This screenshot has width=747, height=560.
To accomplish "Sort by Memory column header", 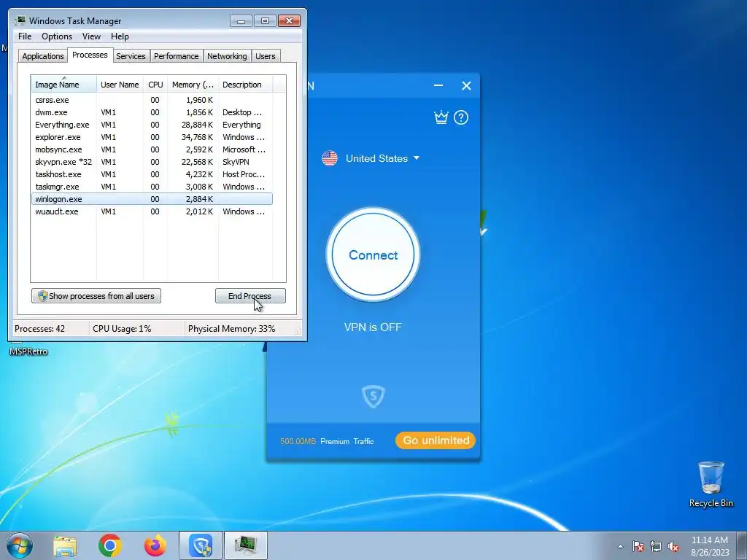I will coord(193,85).
